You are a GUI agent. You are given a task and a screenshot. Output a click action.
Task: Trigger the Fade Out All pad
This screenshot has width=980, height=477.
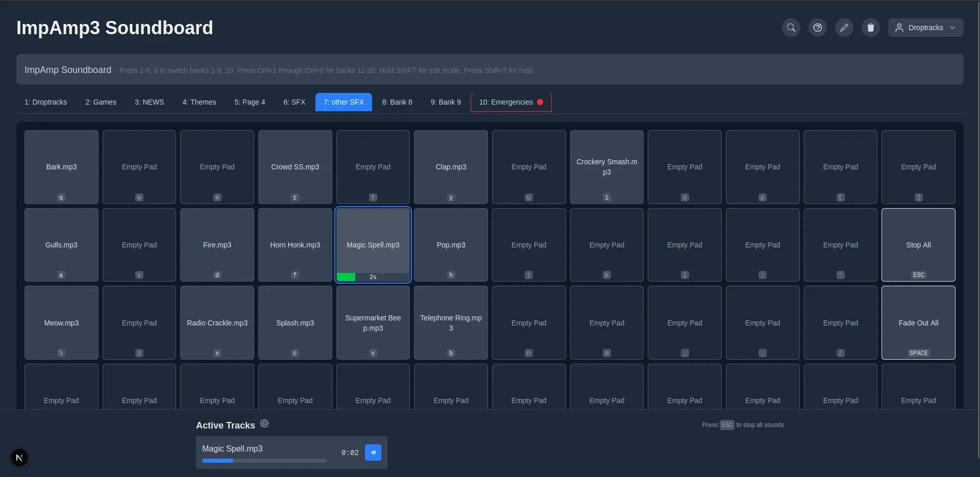pyautogui.click(x=918, y=322)
